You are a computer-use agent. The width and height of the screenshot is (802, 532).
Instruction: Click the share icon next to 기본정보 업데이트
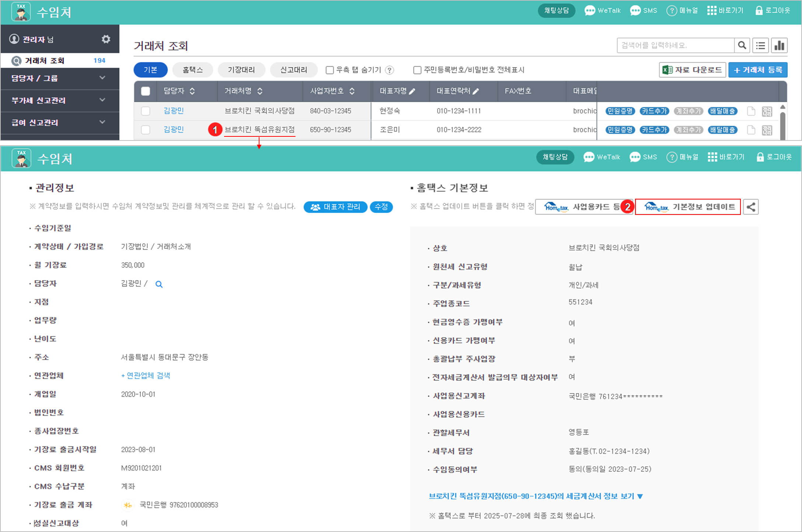(x=751, y=207)
